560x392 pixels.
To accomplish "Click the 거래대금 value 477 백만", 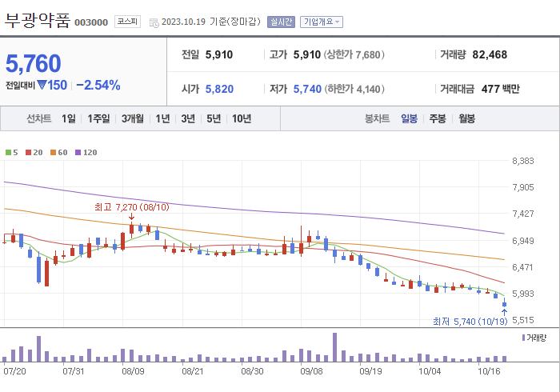I will pos(500,89).
